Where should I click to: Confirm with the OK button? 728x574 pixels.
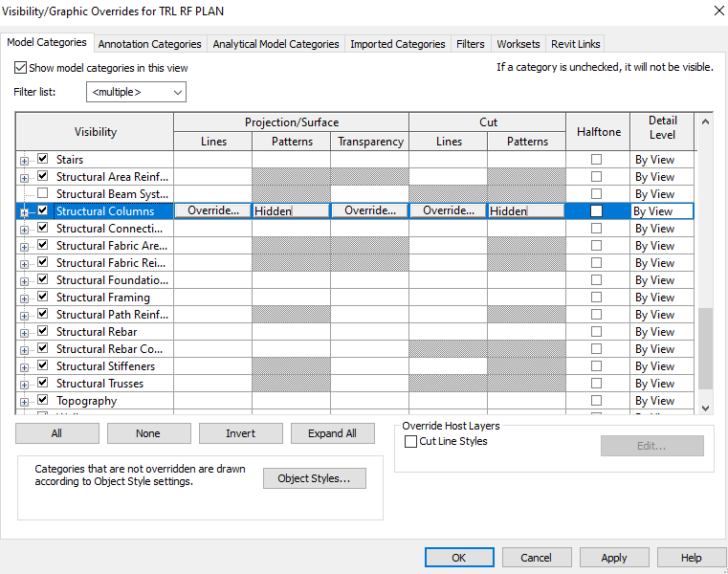click(x=459, y=558)
